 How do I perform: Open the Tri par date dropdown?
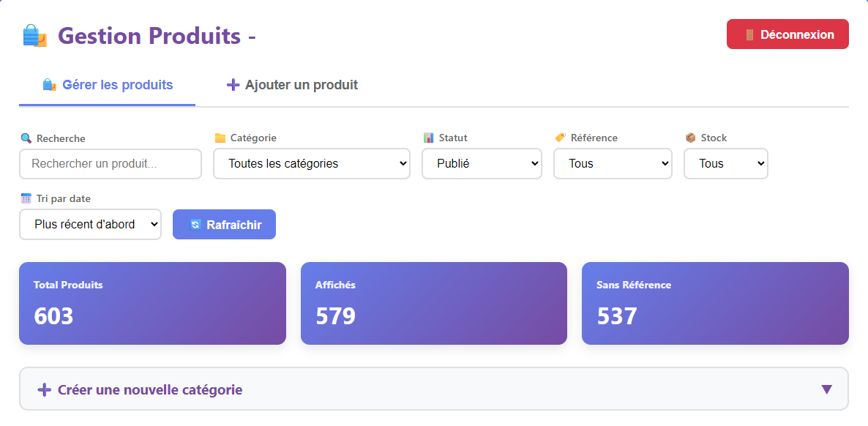(90, 224)
